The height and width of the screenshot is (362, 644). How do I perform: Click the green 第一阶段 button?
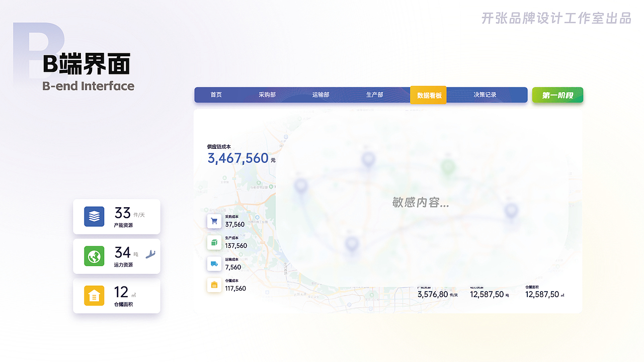[557, 95]
